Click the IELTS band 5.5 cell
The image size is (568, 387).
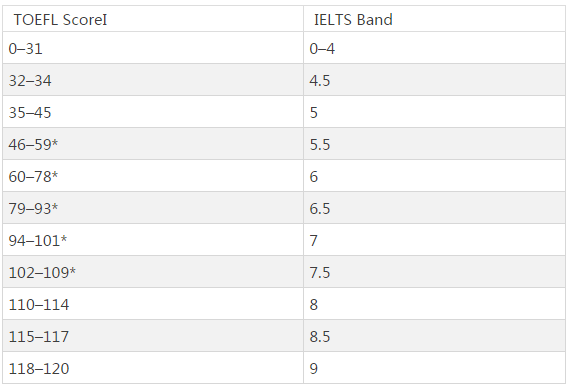point(434,144)
